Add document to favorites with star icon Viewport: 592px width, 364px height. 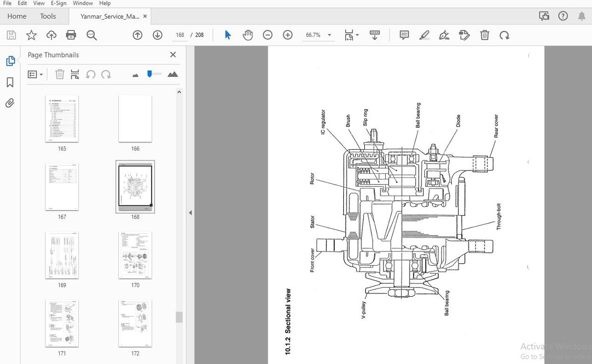click(x=31, y=35)
